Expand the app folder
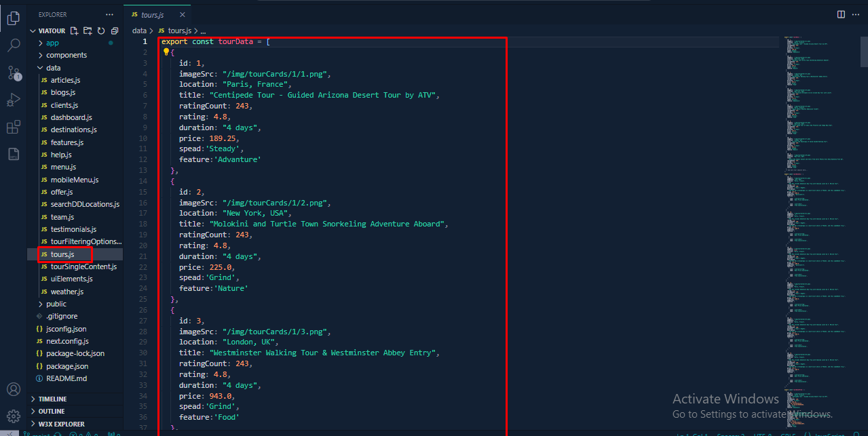Viewport: 868px width, 436px height. click(x=52, y=43)
